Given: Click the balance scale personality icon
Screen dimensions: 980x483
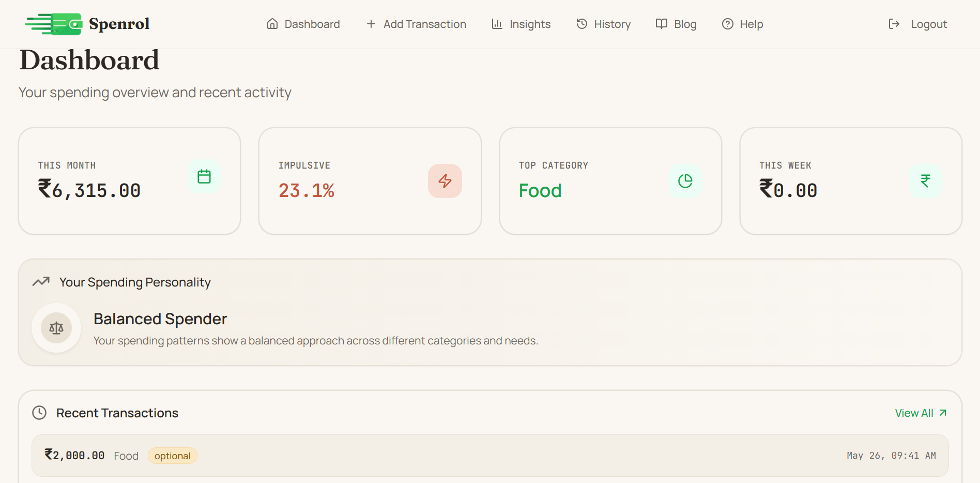Looking at the screenshot, I should click(x=56, y=328).
